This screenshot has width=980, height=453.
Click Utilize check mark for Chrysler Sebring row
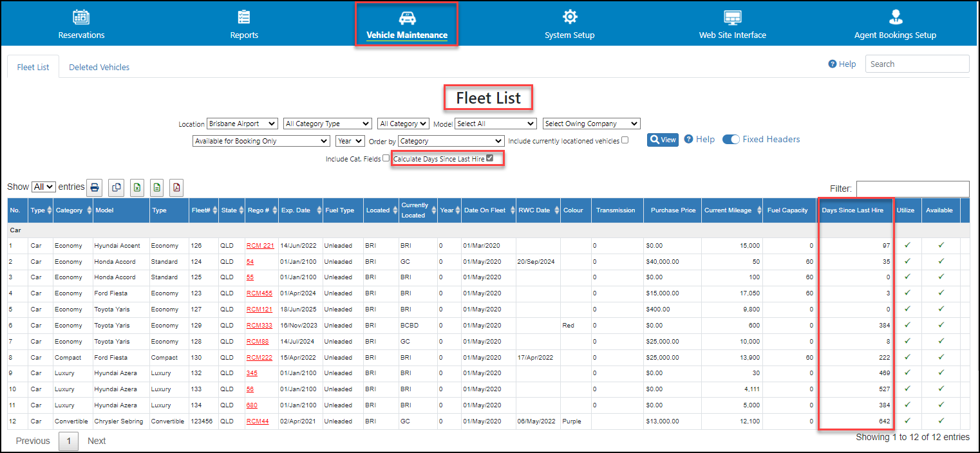pyautogui.click(x=907, y=421)
